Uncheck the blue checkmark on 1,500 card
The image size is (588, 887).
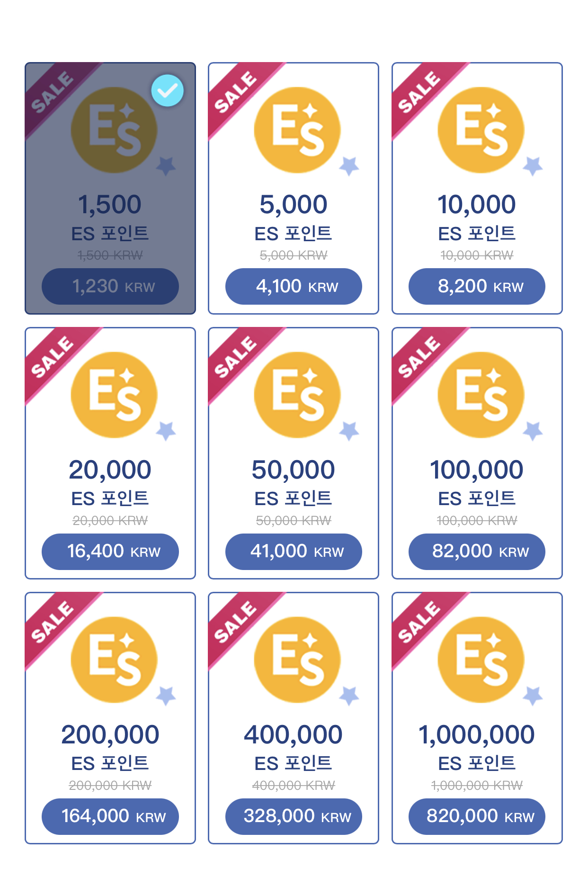point(167,91)
